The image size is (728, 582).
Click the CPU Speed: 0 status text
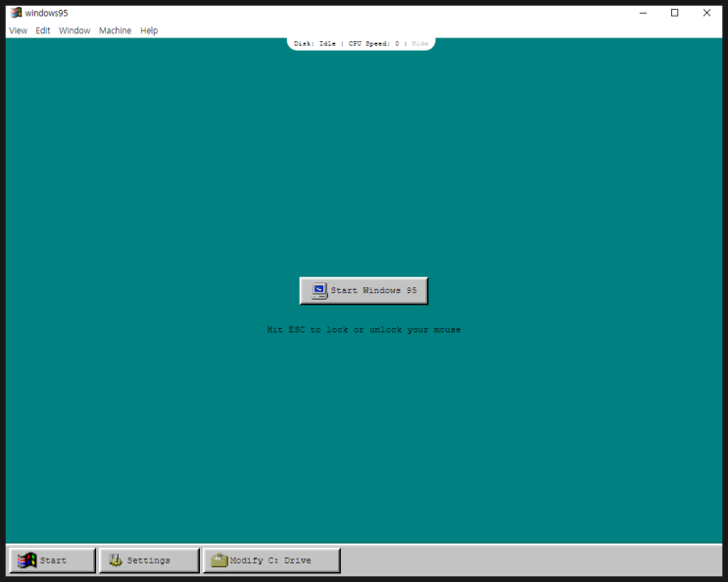pos(373,44)
